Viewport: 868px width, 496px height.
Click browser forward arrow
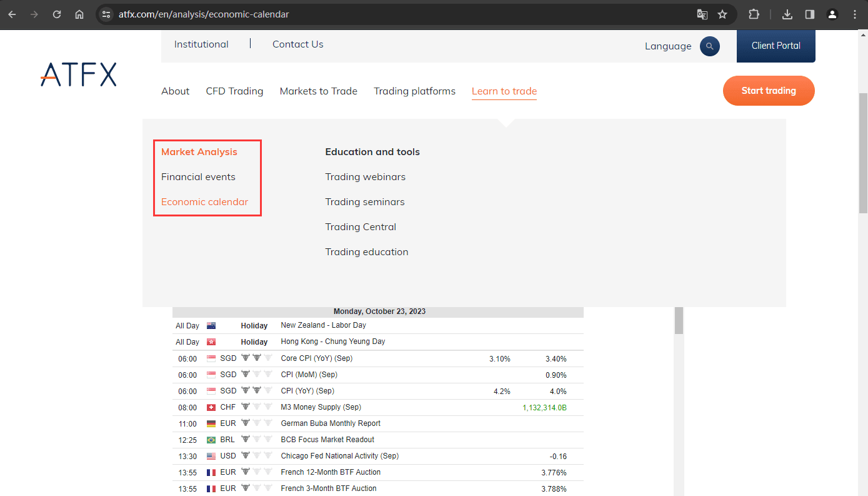pos(34,14)
